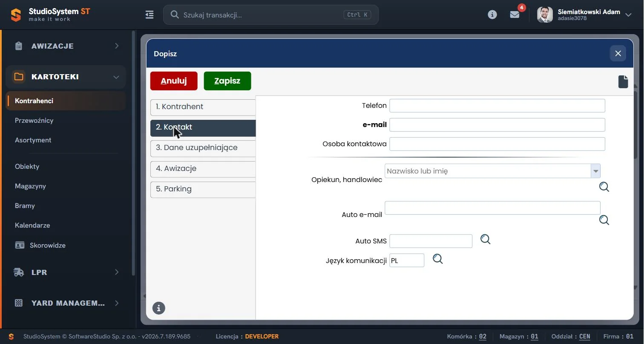Click the StudioSystem ST logo icon

pos(16,15)
